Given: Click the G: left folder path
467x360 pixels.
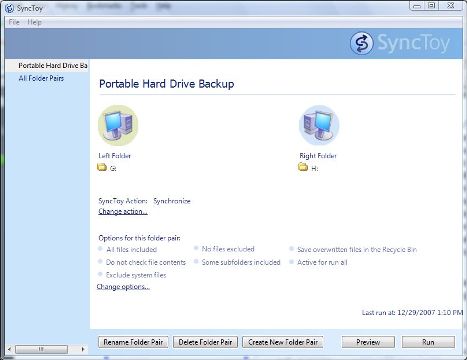Looking at the screenshot, I should coord(113,168).
